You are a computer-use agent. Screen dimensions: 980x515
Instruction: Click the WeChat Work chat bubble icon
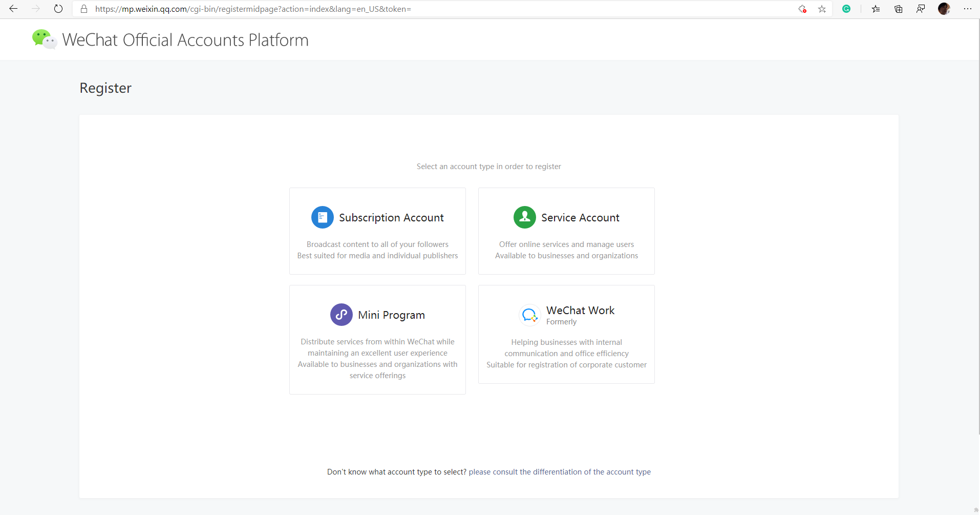tap(529, 315)
